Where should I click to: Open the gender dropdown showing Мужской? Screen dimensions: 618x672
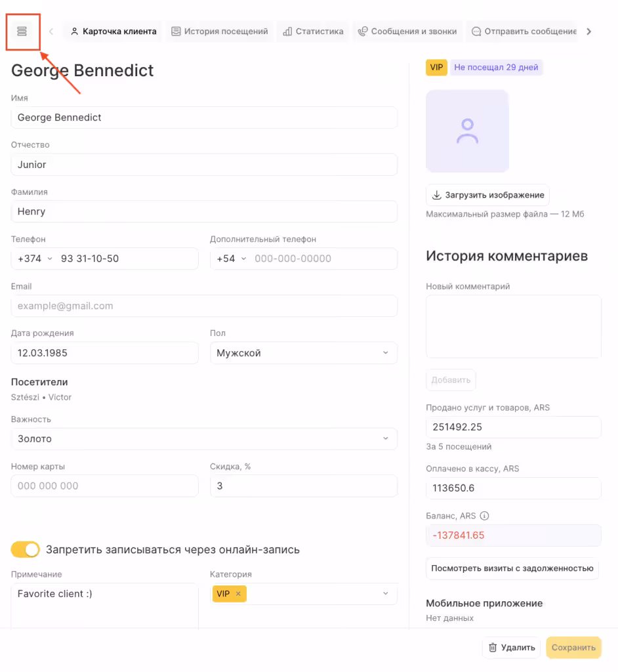303,353
